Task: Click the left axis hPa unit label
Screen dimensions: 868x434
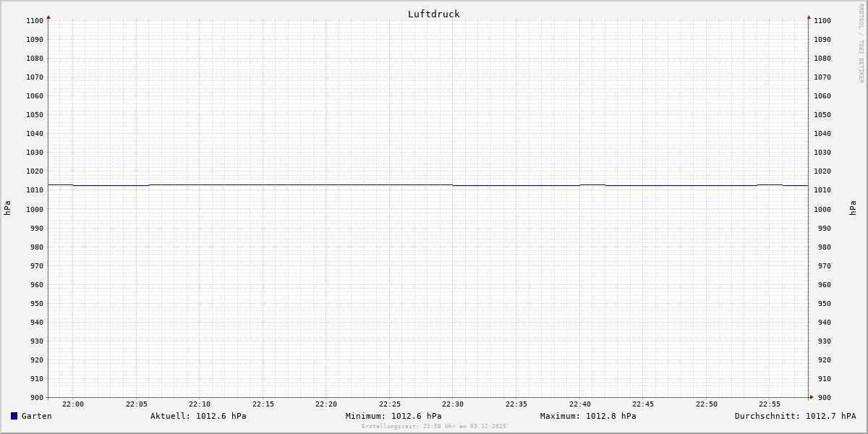Action: tap(7, 208)
